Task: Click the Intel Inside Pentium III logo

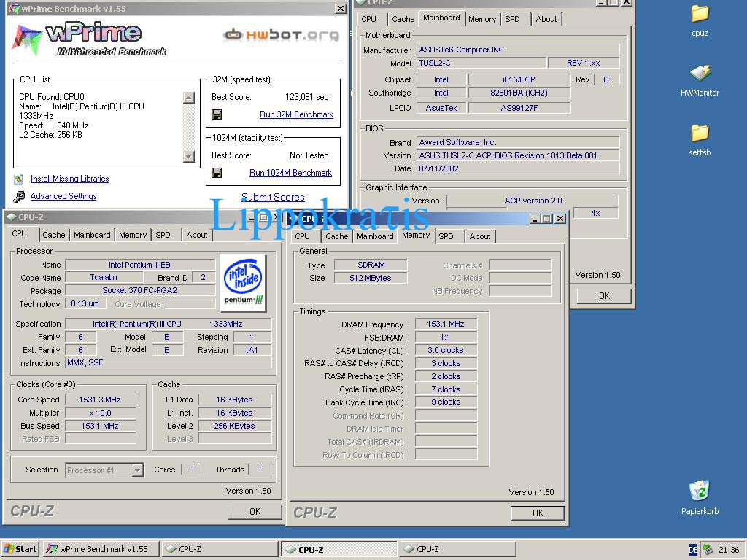Action: [244, 283]
